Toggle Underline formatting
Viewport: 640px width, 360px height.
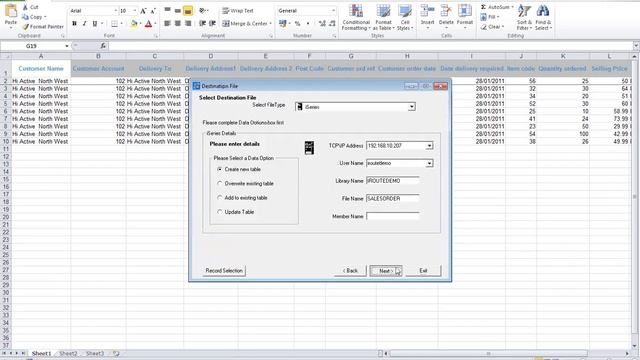(x=95, y=24)
